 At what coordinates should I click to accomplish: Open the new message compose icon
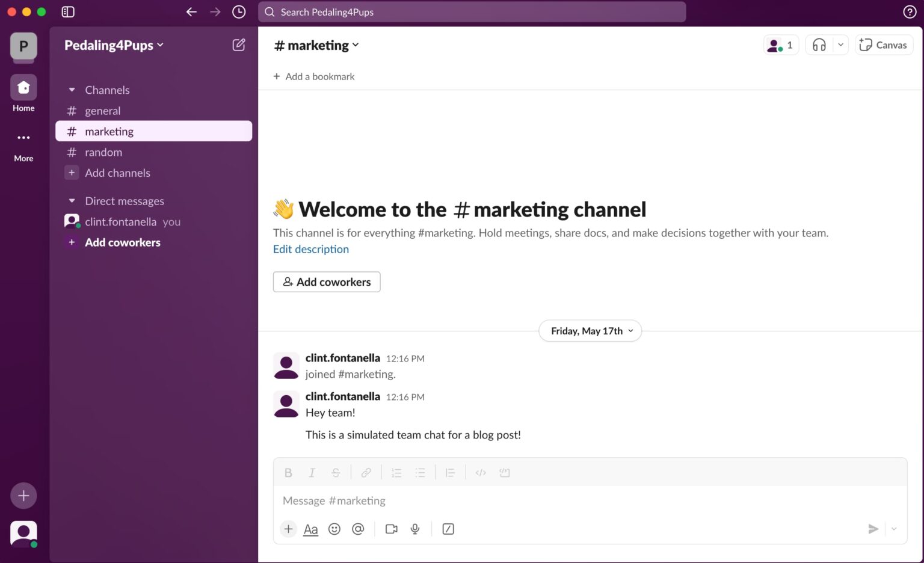tap(239, 45)
